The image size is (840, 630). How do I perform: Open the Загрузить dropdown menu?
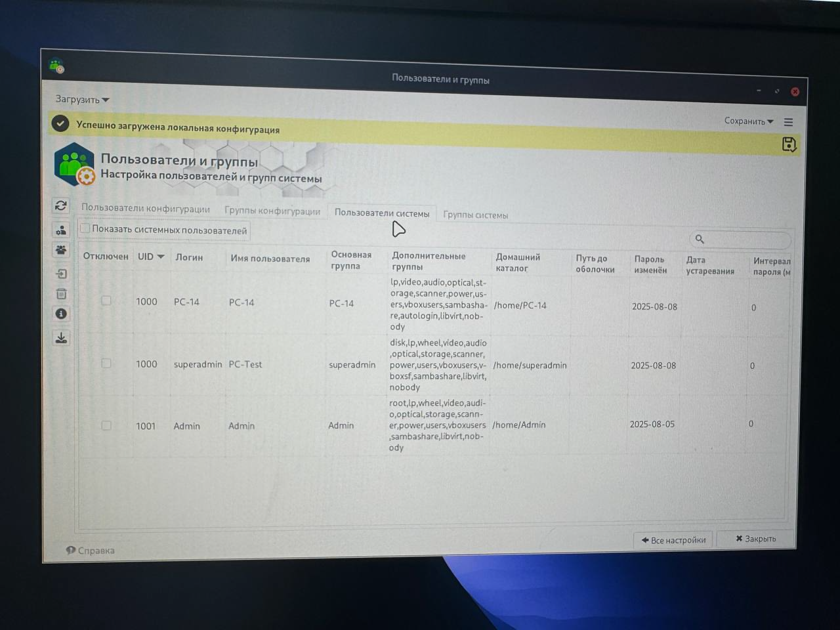(82, 99)
